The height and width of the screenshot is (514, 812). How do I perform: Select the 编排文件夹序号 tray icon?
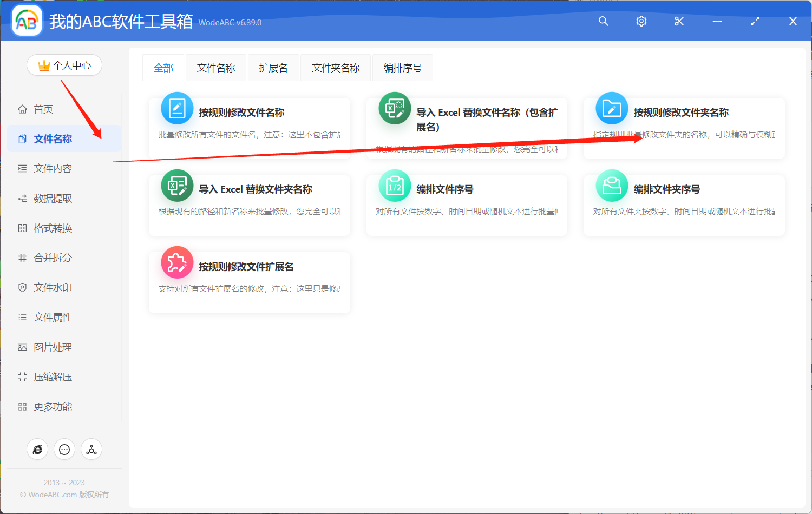611,185
